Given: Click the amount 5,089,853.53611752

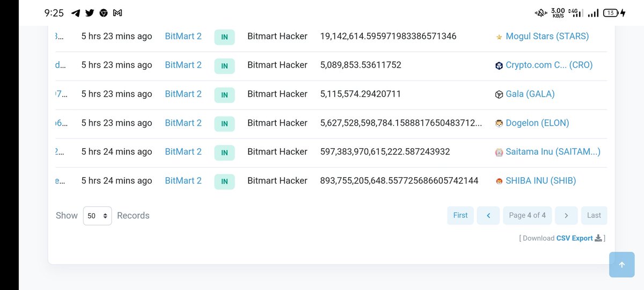Looking at the screenshot, I should tap(361, 65).
